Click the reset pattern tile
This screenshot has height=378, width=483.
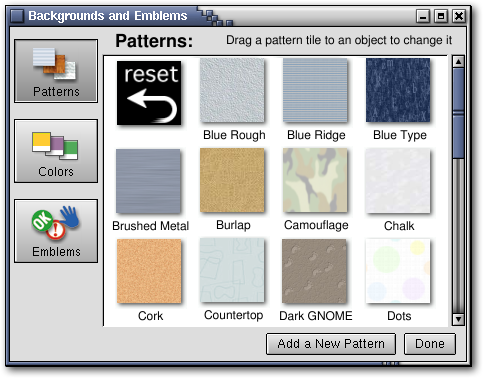[149, 93]
